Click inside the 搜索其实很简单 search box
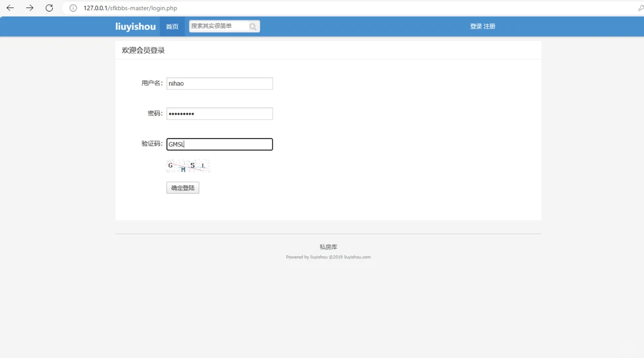The height and width of the screenshot is (358, 644). tap(219, 26)
